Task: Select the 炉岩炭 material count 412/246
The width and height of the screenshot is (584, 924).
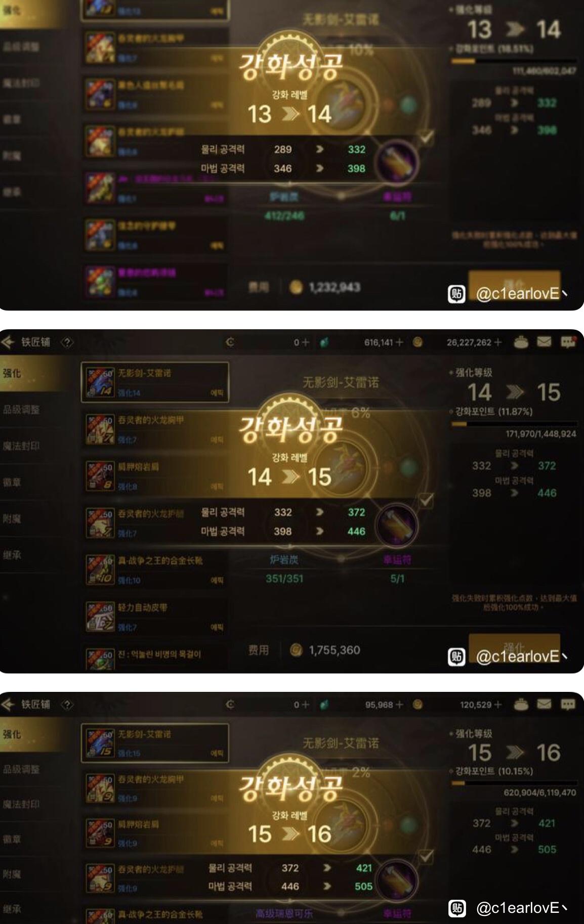Action: [x=284, y=215]
